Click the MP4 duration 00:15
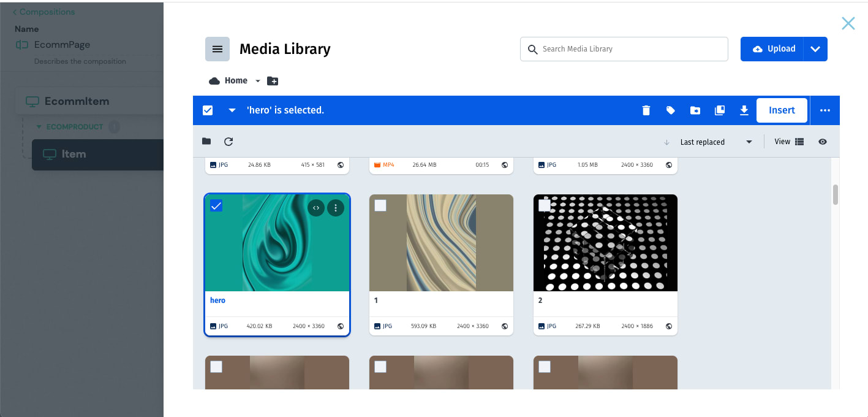 coord(482,165)
